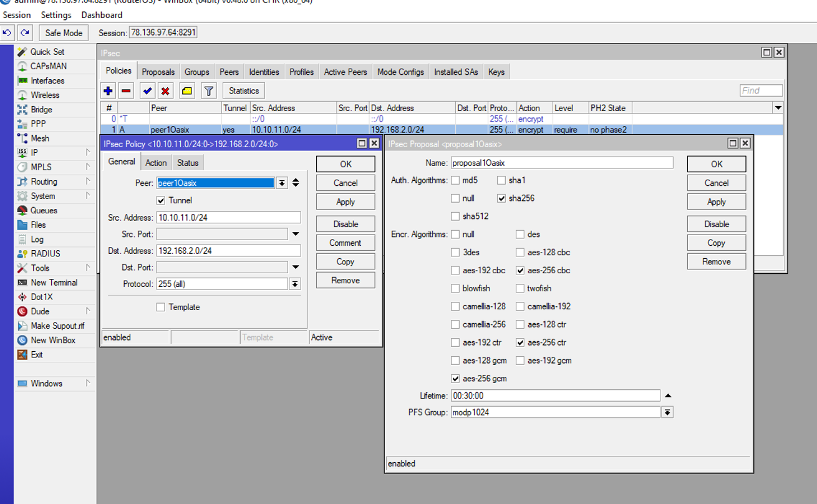Click Apply in IPsec Policy dialog
The image size is (817, 504).
[346, 201]
